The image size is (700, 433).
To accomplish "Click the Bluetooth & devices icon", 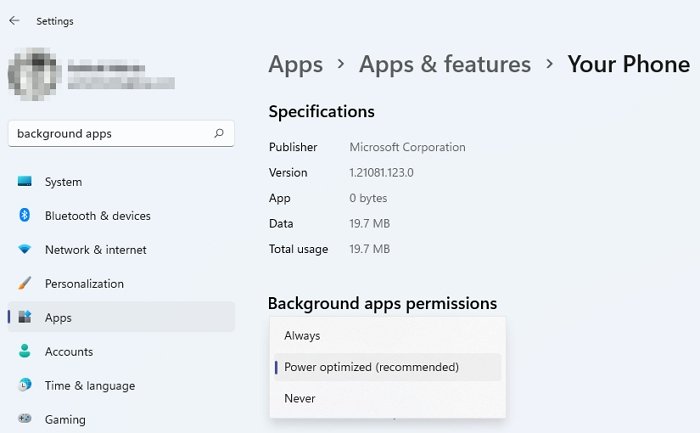I will 25,216.
